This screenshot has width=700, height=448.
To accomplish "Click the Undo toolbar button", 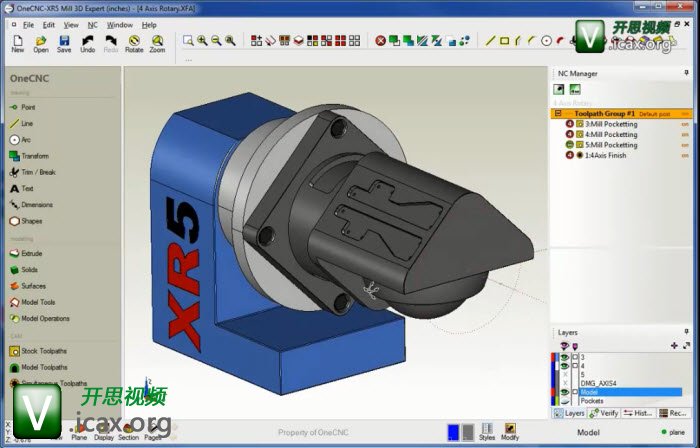I will pos(88,43).
